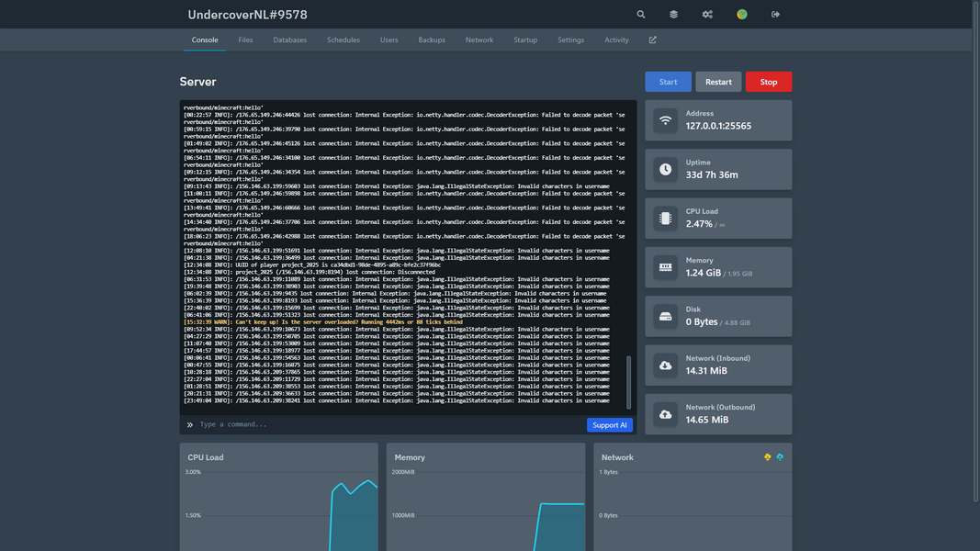Click the sign out icon
Viewport: 980px width, 551px height.
(x=775, y=15)
